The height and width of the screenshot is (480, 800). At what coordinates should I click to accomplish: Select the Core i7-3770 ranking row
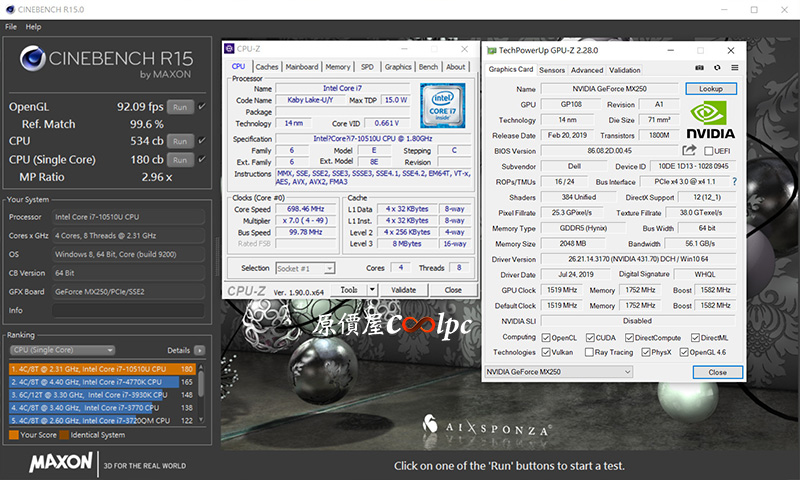pos(102,408)
